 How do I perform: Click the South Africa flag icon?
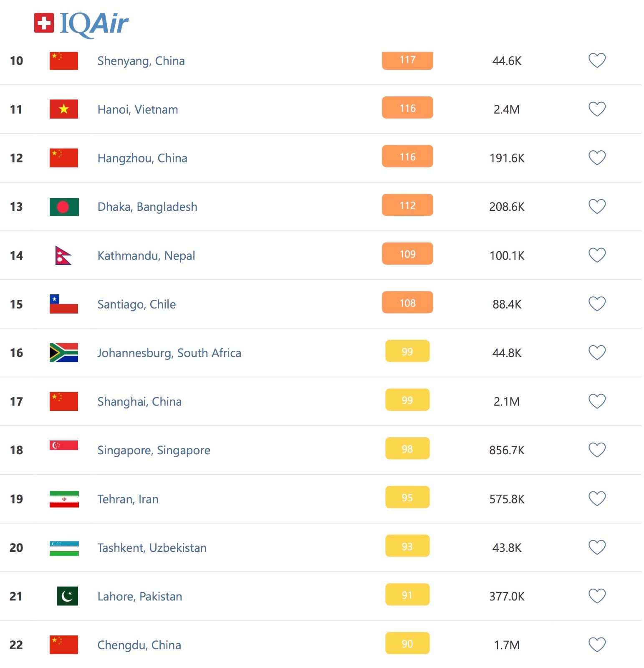(x=64, y=353)
